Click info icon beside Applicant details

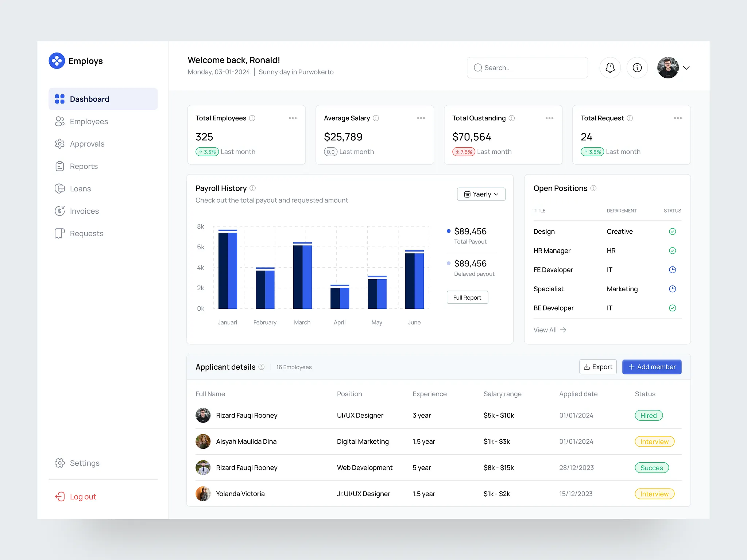pyautogui.click(x=262, y=367)
